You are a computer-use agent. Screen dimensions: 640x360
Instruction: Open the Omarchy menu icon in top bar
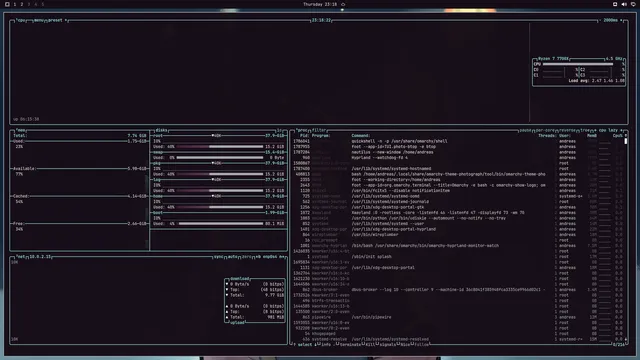[7, 4]
